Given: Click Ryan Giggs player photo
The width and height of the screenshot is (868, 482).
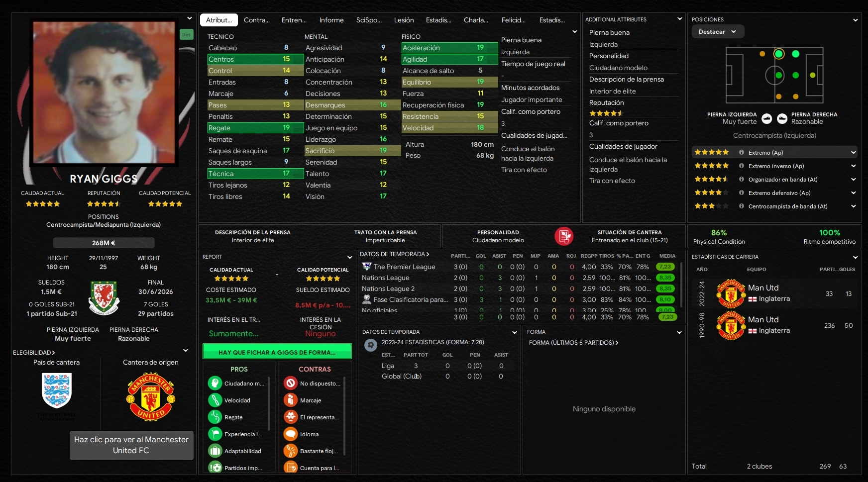Looking at the screenshot, I should coord(104,93).
